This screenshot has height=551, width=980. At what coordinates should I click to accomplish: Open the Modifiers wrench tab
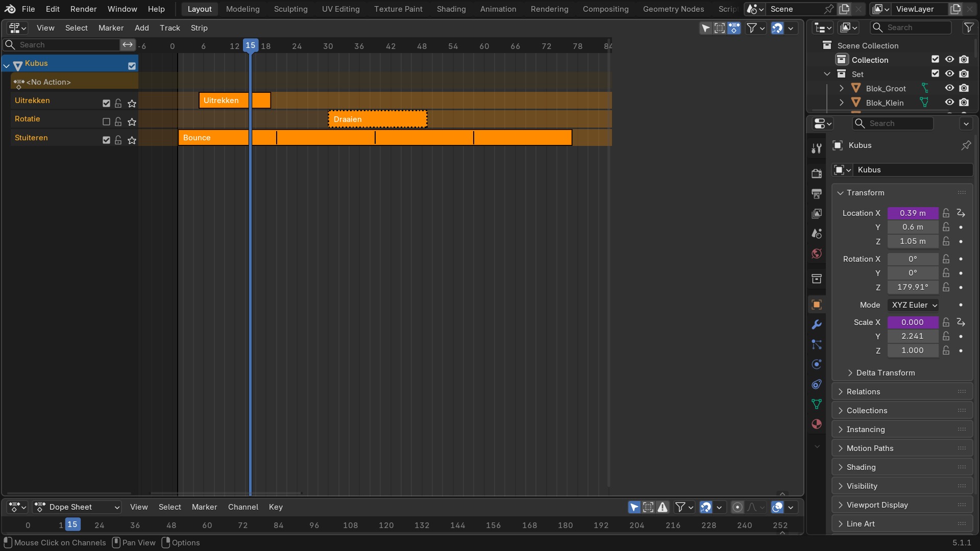[x=817, y=324]
